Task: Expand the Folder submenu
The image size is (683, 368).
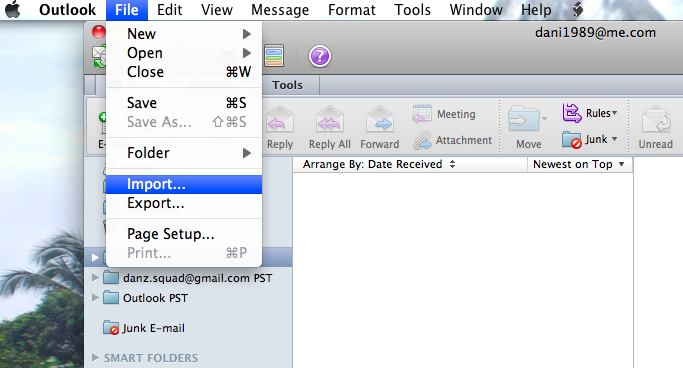Action: (x=184, y=153)
